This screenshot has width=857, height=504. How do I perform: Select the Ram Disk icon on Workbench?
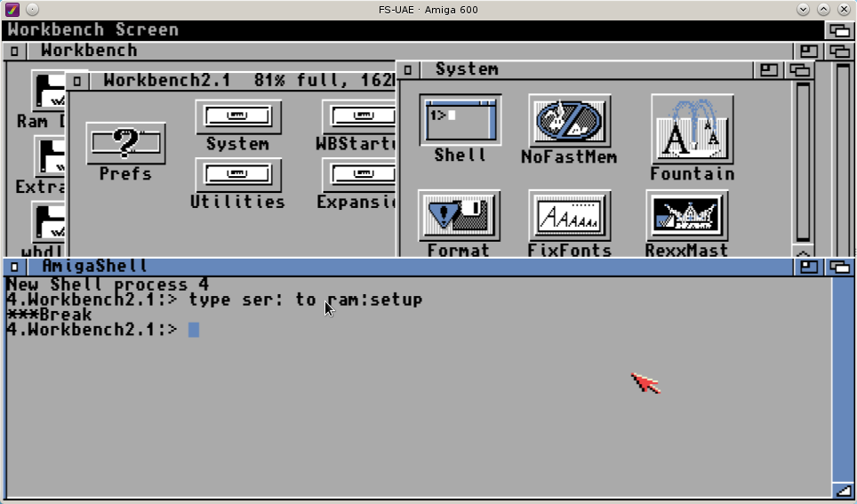[x=48, y=90]
